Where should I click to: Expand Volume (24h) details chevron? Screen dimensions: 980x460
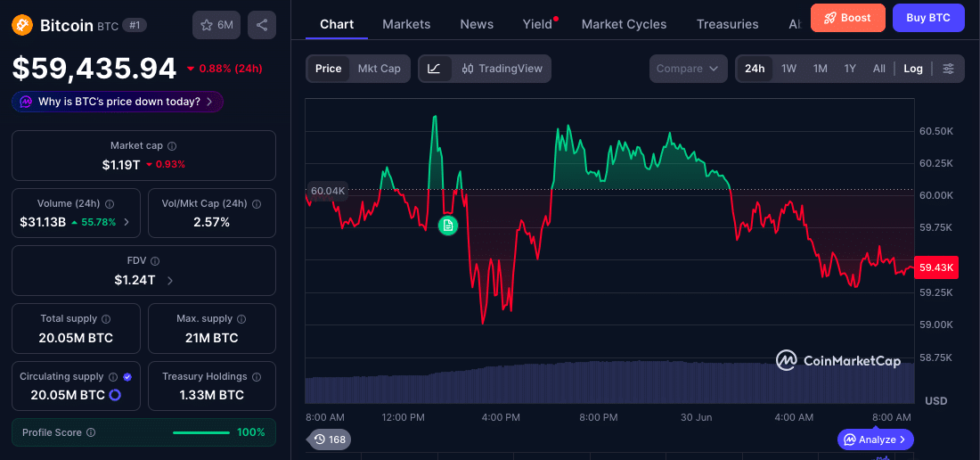coord(127,222)
